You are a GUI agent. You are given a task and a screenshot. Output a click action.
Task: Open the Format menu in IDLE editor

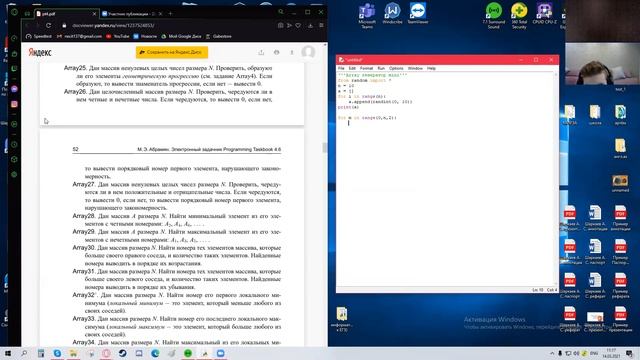click(x=367, y=68)
